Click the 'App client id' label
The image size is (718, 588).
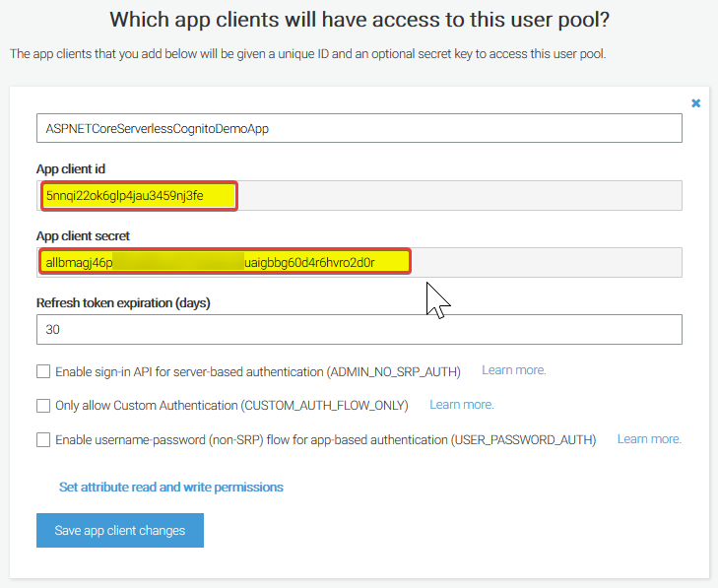pyautogui.click(x=71, y=169)
